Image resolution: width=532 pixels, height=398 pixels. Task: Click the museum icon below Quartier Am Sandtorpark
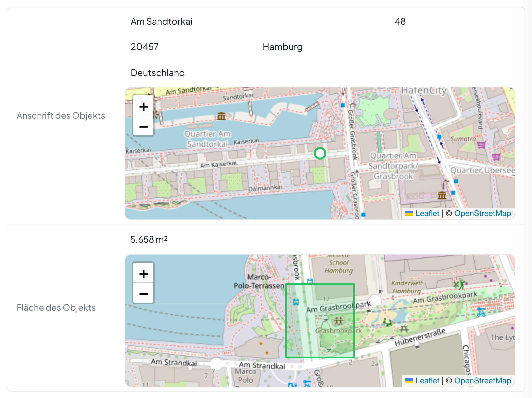tap(442, 195)
